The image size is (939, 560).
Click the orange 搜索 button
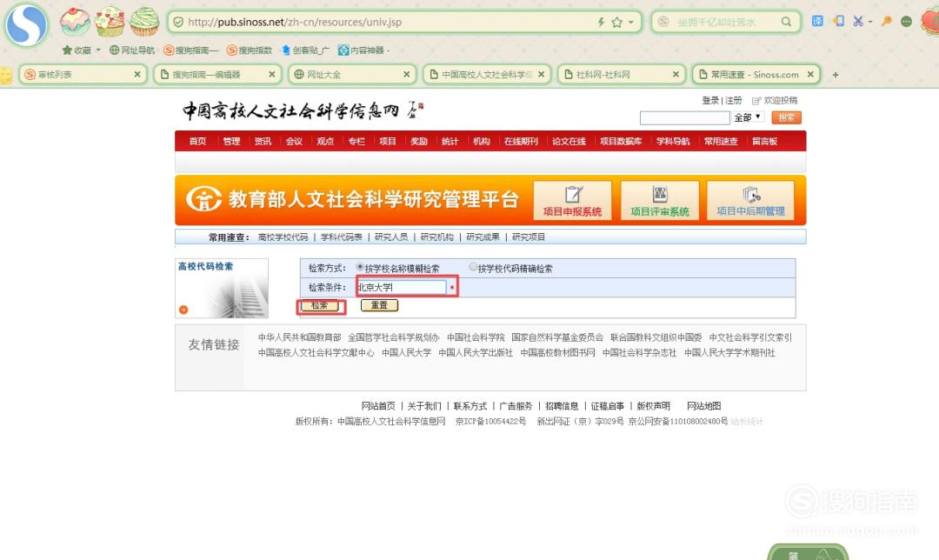click(x=786, y=117)
